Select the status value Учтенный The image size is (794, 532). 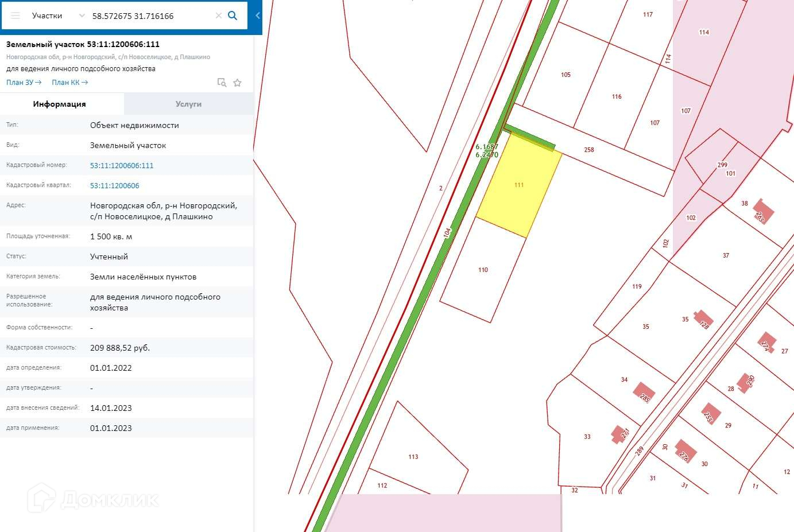[x=109, y=257]
